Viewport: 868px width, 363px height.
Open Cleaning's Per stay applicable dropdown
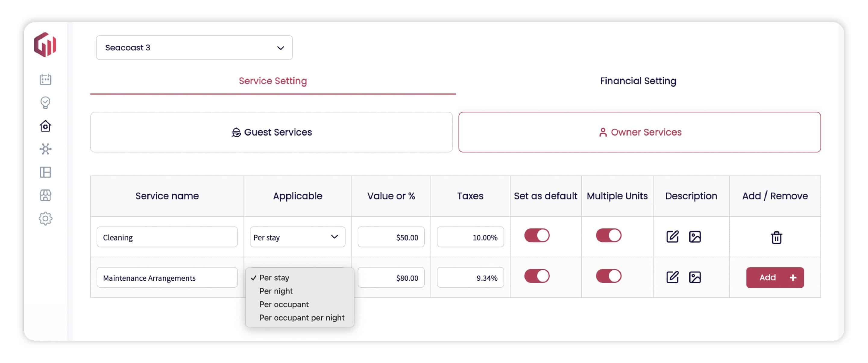pyautogui.click(x=297, y=237)
